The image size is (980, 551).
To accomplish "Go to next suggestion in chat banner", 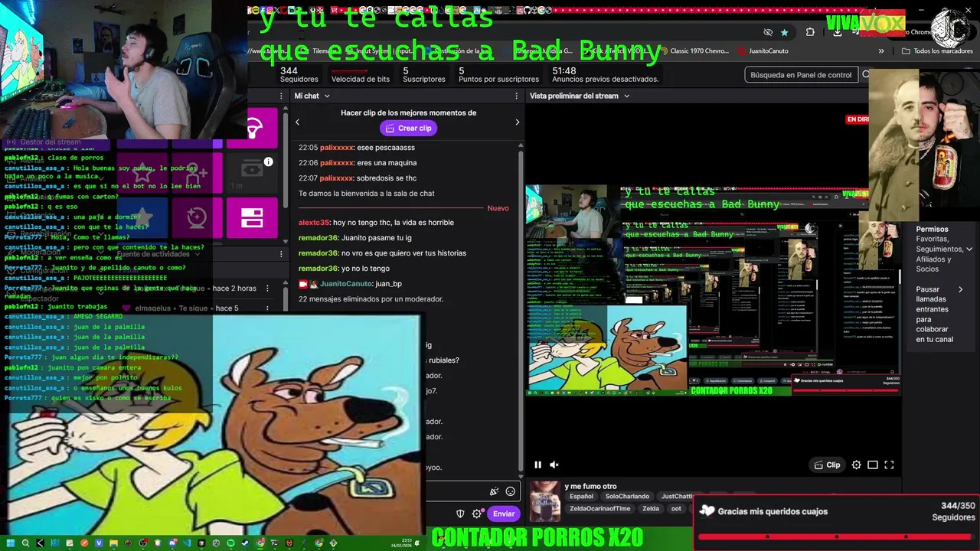I will point(517,122).
